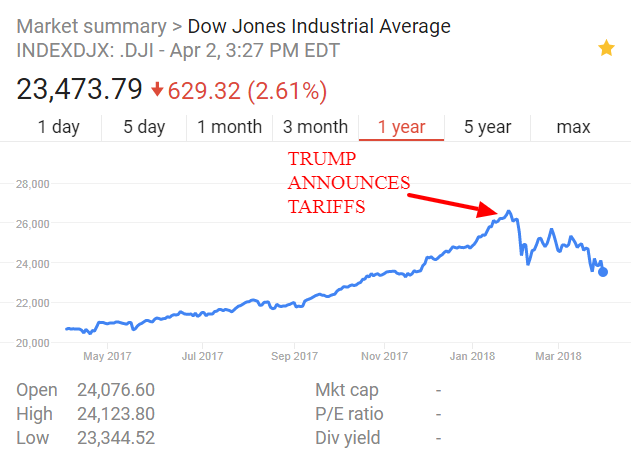Click the yellow star favorite icon
The image size is (631, 453).
606,48
